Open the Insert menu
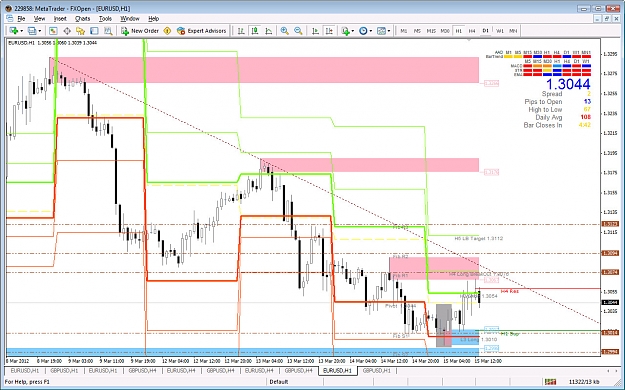625x390 pixels. pyautogui.click(x=60, y=18)
